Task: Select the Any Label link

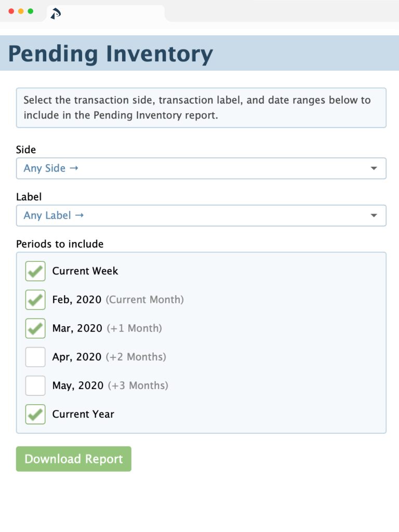Action: [46, 215]
